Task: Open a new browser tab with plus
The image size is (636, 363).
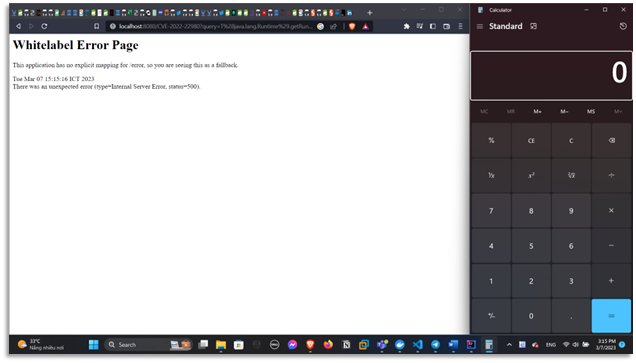Action: (370, 13)
